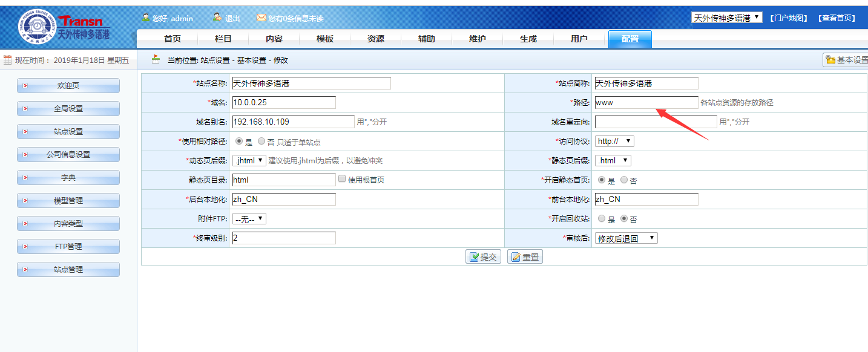Open the site selector dropdown 天外传神多语港
Viewport: 868px width, 352px height.
tap(726, 18)
